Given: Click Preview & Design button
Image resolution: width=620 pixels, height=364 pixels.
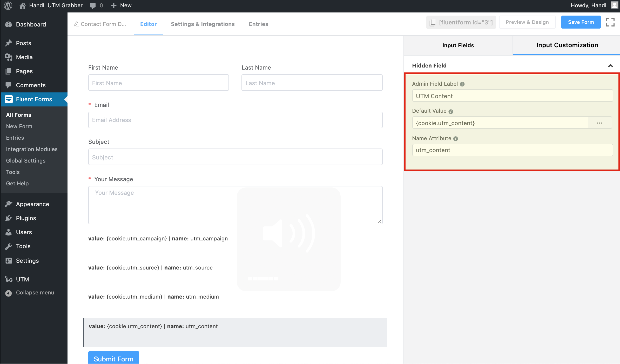Looking at the screenshot, I should coord(527,22).
